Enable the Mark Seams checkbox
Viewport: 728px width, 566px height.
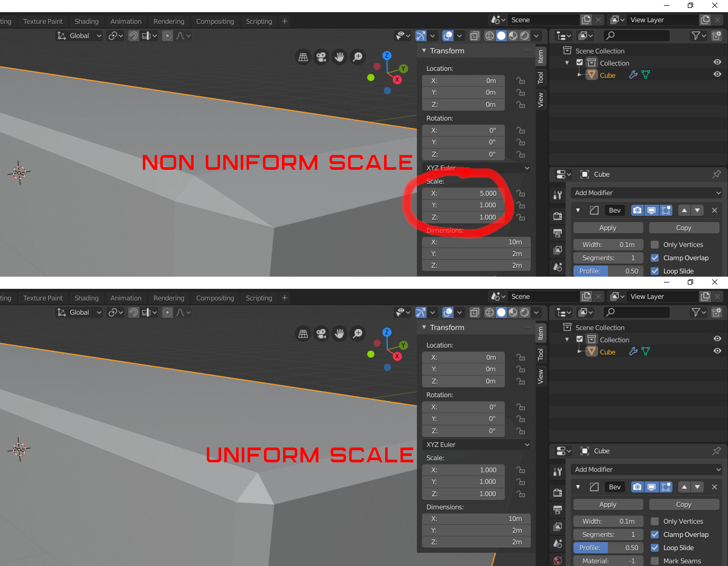coord(655,561)
